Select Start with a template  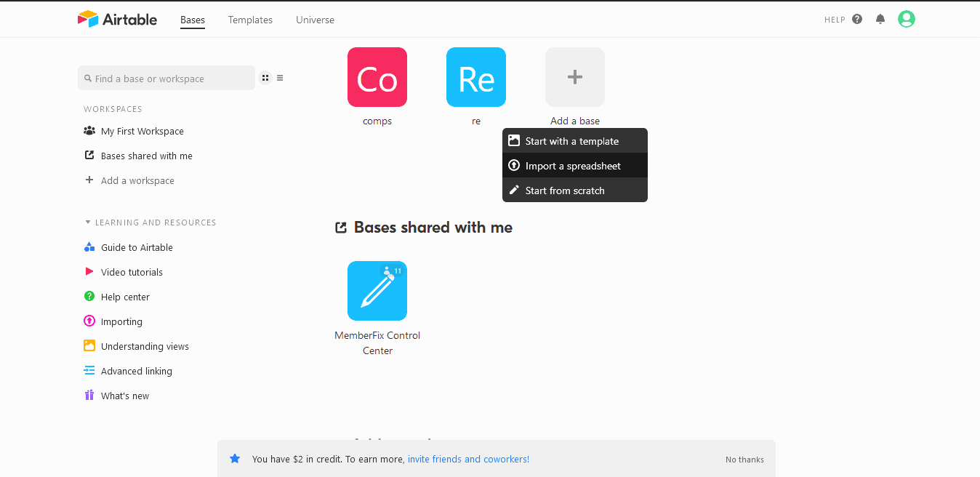point(571,141)
